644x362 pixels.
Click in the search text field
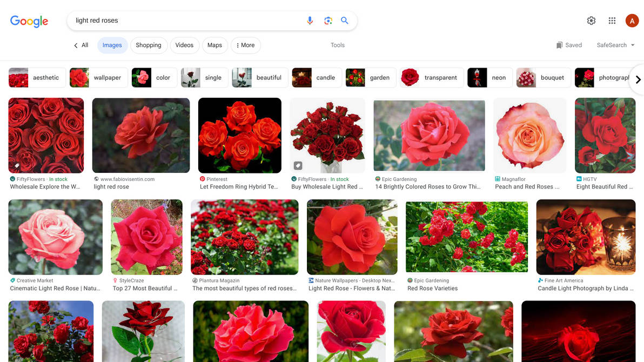click(187, 21)
